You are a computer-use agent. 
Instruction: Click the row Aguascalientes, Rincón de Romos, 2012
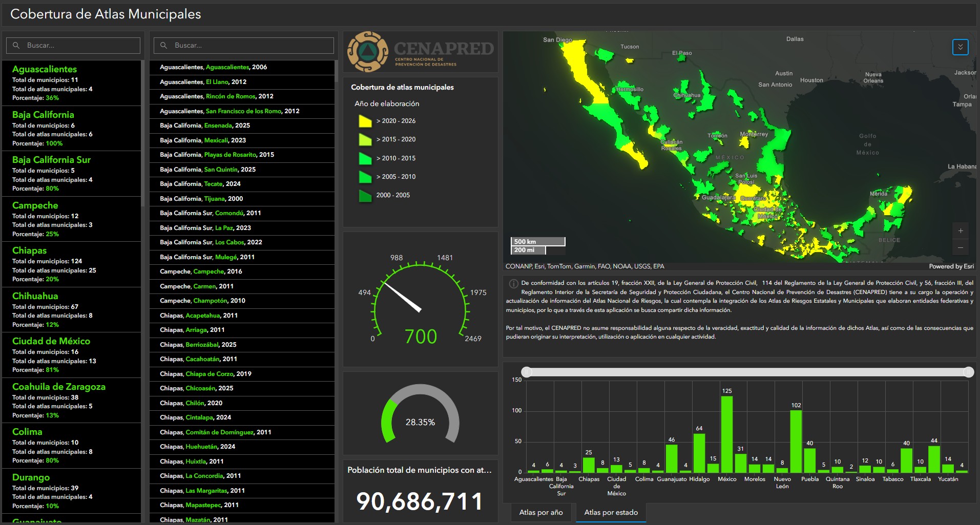coord(242,96)
